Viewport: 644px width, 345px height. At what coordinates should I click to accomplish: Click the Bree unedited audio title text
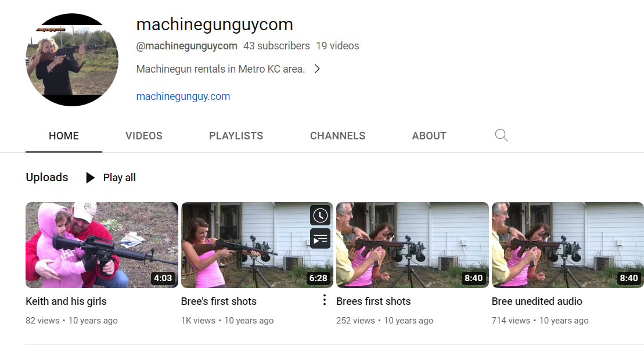537,301
